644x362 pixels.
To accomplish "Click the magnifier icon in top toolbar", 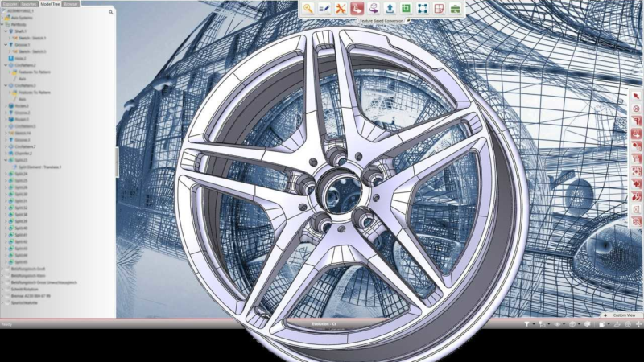I will [x=308, y=9].
